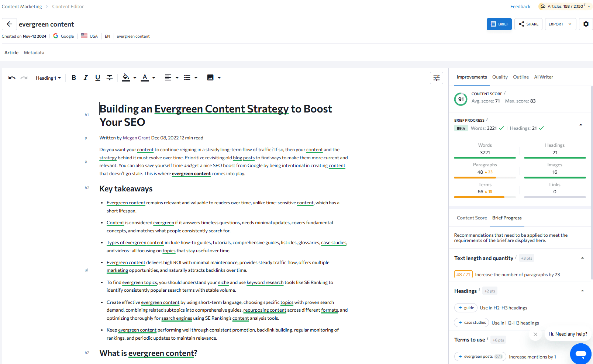Apply italic formatting
The image size is (593, 364).
(86, 78)
